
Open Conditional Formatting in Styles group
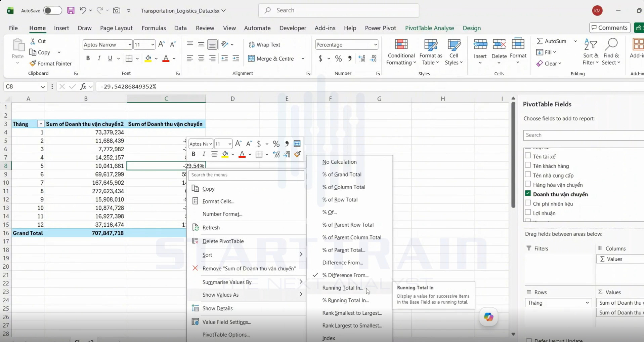tap(401, 52)
